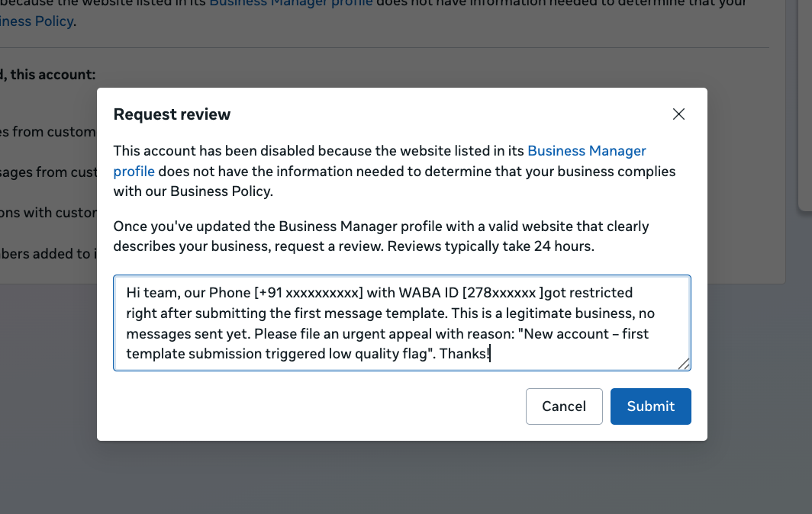Click the Request review dialog title
812x514 pixels.
click(x=172, y=114)
